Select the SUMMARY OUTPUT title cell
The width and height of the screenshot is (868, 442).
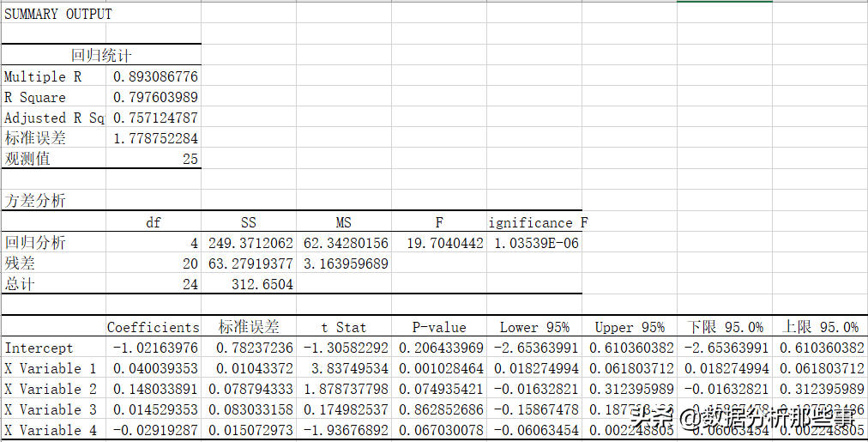pos(58,15)
